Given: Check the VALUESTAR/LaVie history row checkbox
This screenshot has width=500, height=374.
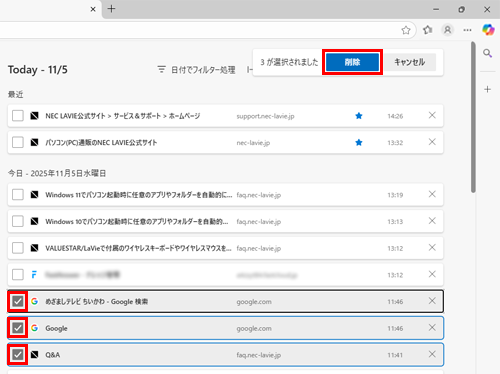Looking at the screenshot, I should pos(18,248).
